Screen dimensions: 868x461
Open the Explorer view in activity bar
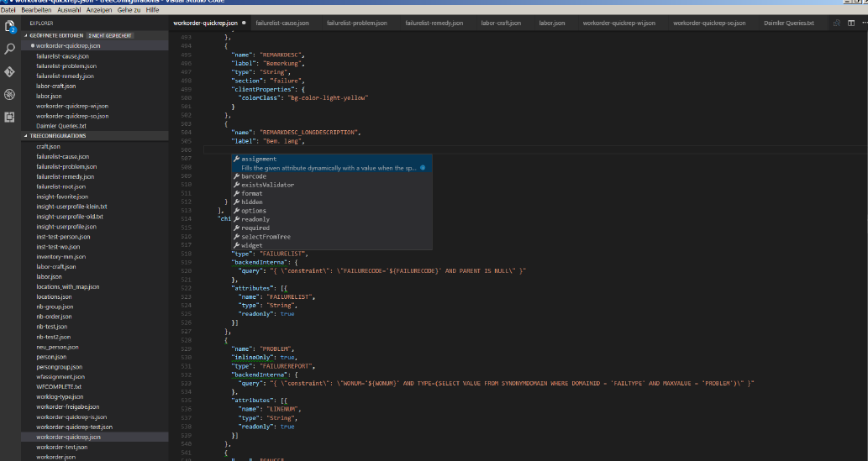pos(10,27)
